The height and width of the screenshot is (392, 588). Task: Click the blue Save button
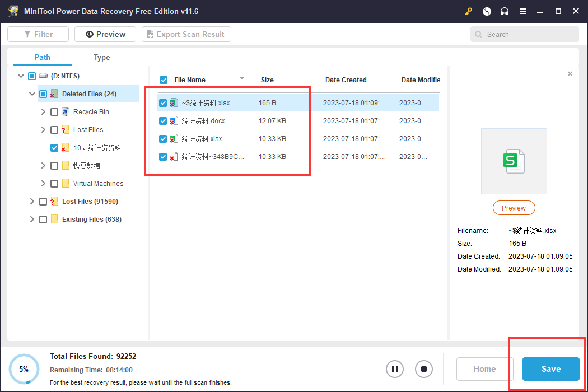click(551, 369)
